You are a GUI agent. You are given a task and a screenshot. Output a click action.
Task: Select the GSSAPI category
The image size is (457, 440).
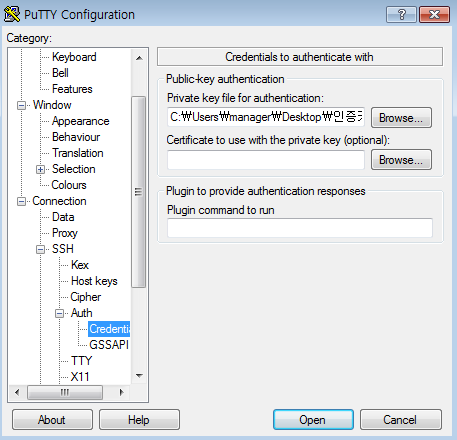[109, 345]
